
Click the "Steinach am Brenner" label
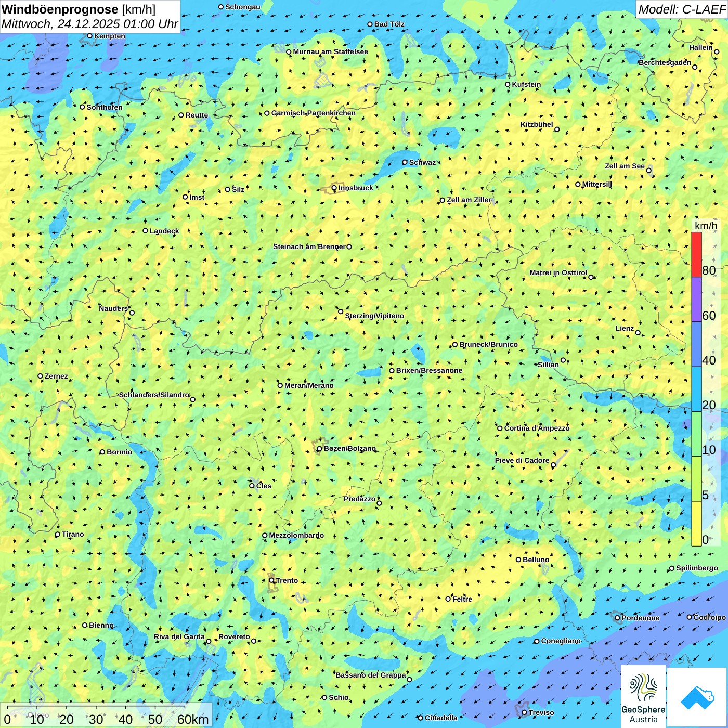coord(309,246)
